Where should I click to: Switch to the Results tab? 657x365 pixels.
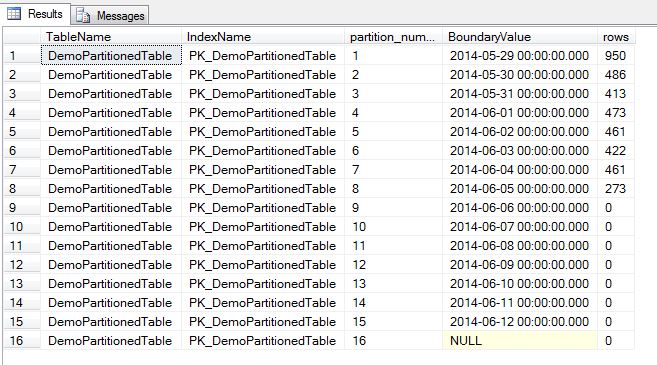point(35,14)
